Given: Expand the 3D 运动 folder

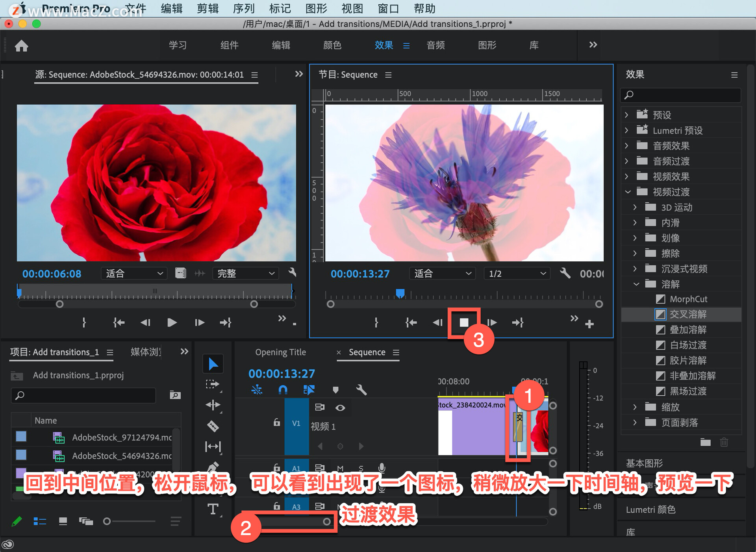Looking at the screenshot, I should tap(635, 207).
